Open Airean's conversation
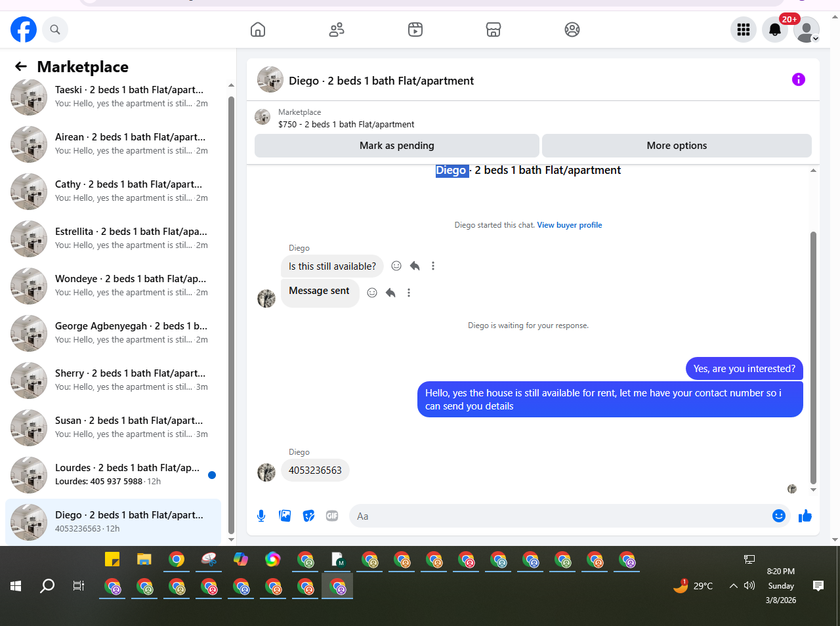The width and height of the screenshot is (840, 626). click(x=113, y=144)
